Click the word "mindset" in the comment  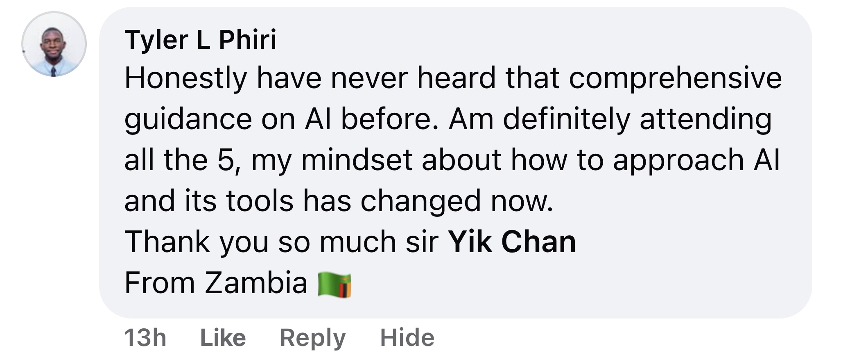point(356,160)
